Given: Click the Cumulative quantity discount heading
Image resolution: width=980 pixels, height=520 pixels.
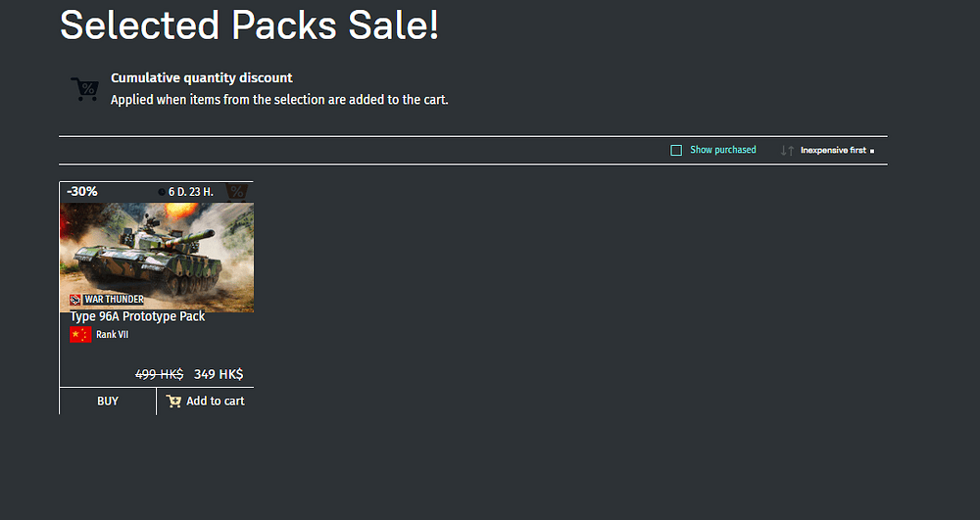Looking at the screenshot, I should (202, 78).
